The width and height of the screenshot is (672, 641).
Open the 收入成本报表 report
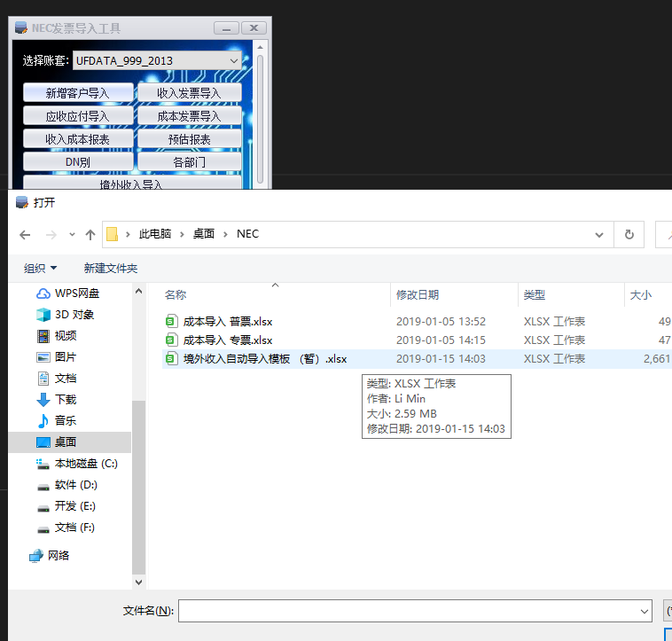click(78, 139)
